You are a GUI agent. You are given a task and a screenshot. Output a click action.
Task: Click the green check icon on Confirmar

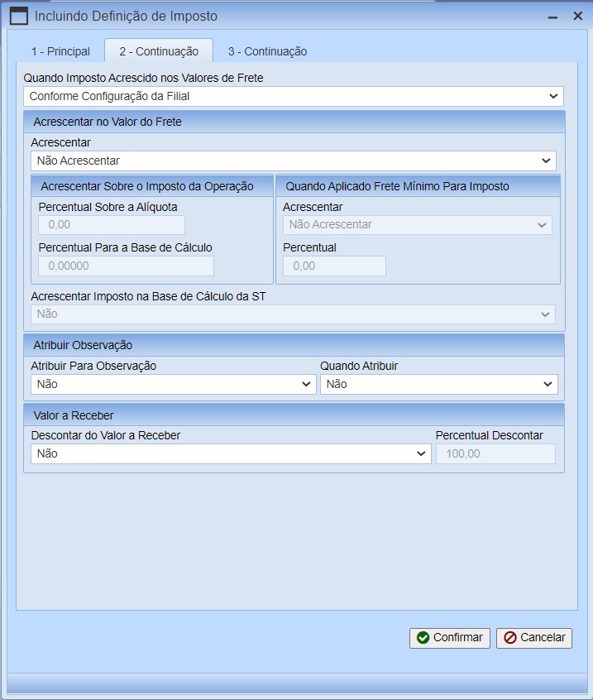(423, 638)
